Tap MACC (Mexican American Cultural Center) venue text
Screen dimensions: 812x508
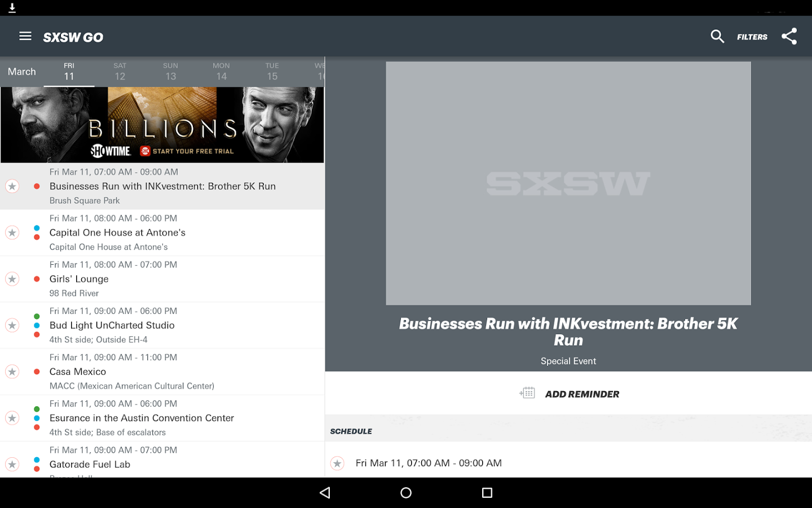tap(132, 386)
